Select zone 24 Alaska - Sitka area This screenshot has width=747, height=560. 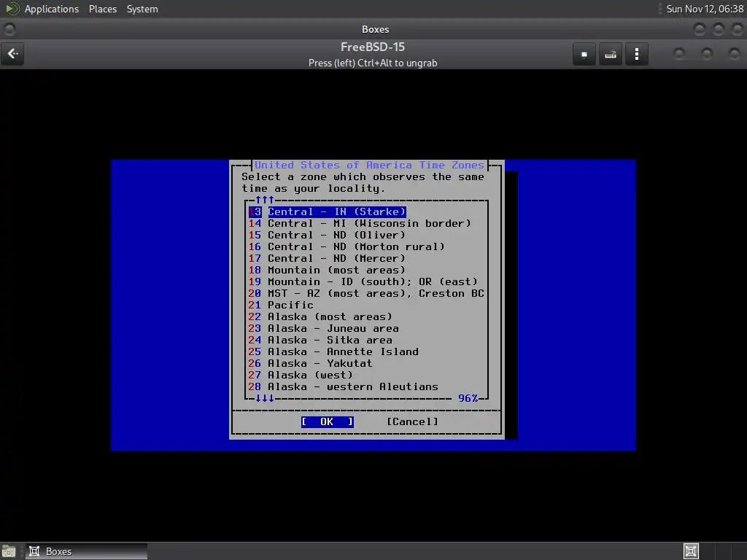[320, 340]
